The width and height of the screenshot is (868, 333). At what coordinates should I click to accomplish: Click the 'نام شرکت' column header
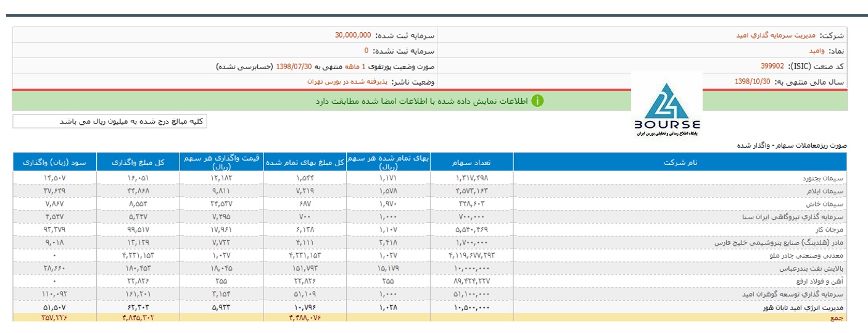(x=680, y=162)
